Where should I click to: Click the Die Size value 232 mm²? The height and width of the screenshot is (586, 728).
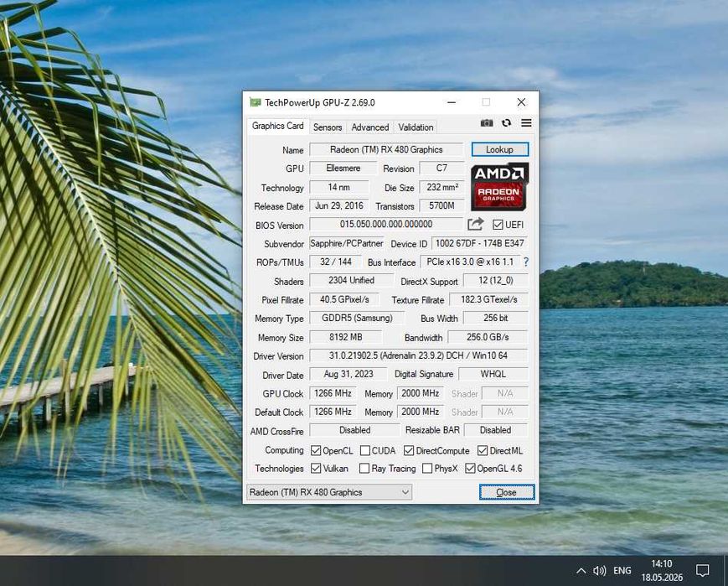click(441, 187)
